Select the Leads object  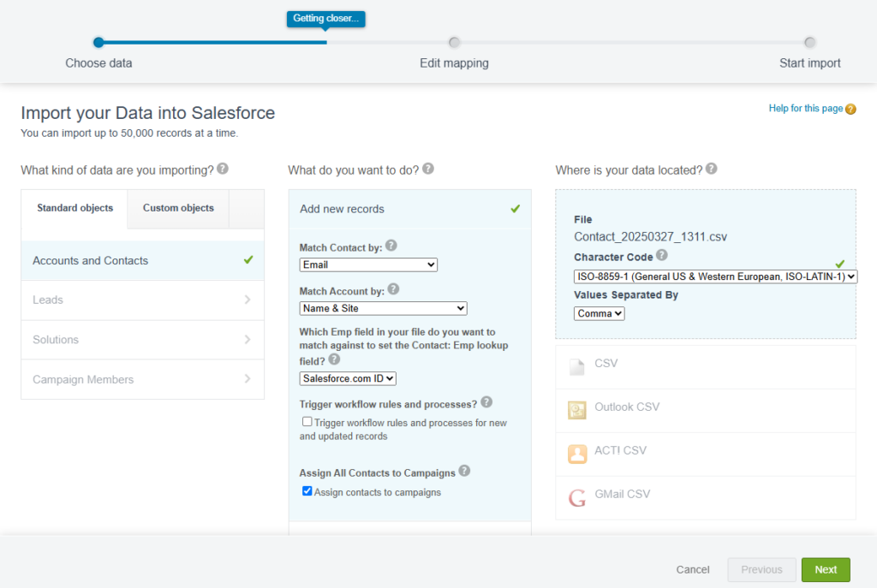[143, 300]
